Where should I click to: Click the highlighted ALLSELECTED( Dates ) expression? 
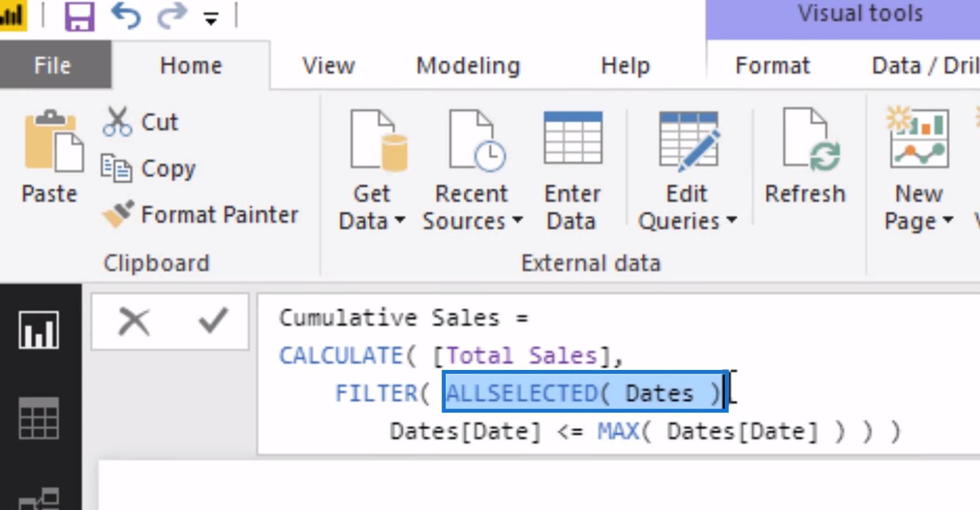584,393
